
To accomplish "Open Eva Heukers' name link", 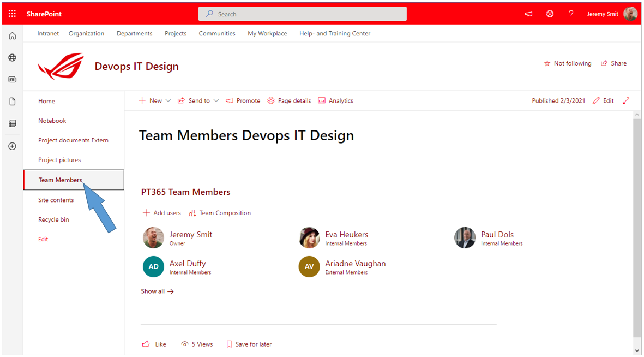I will (347, 235).
